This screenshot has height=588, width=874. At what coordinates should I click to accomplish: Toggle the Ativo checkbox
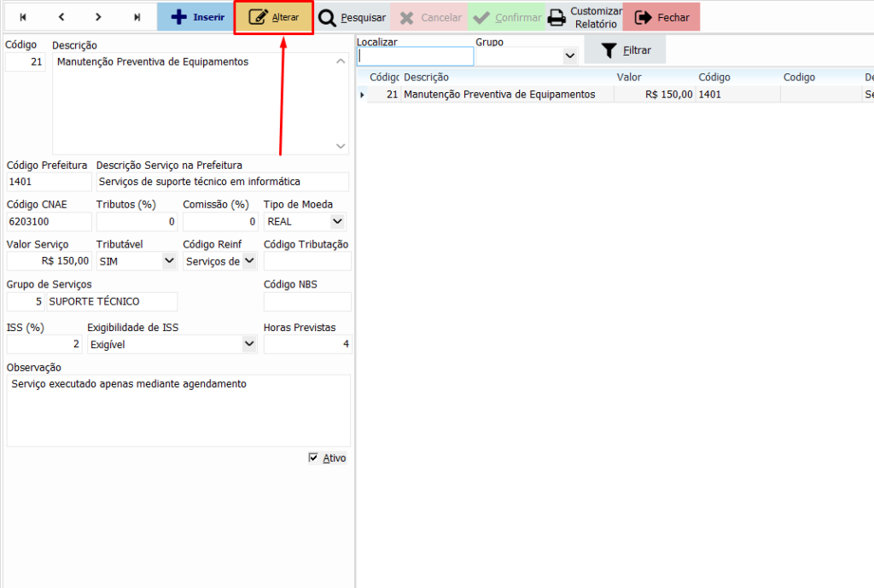tap(313, 458)
